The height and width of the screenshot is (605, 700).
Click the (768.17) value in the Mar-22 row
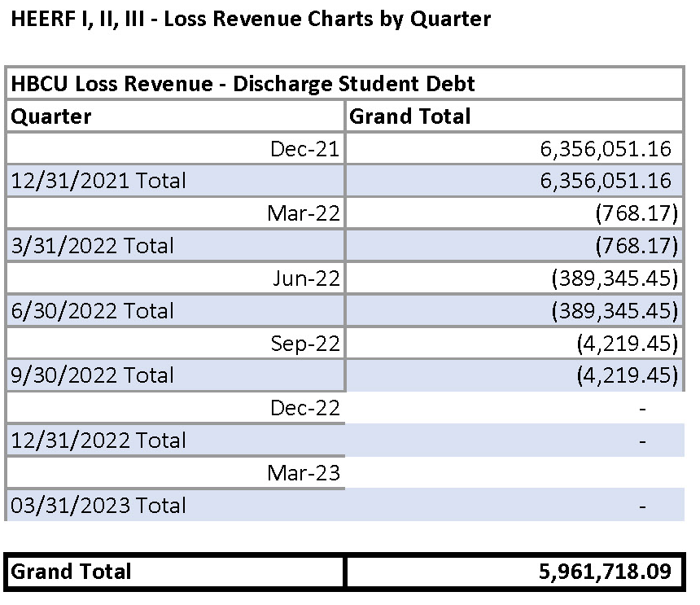(637, 213)
